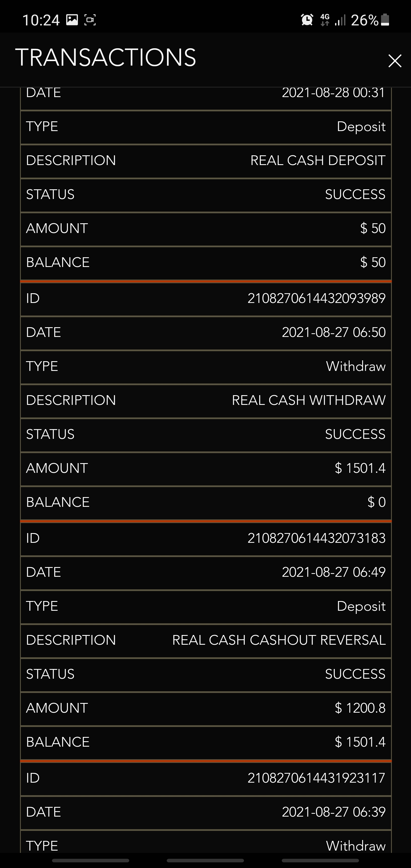
Task: Tap the TRANSACTIONS header title
Action: 105,57
